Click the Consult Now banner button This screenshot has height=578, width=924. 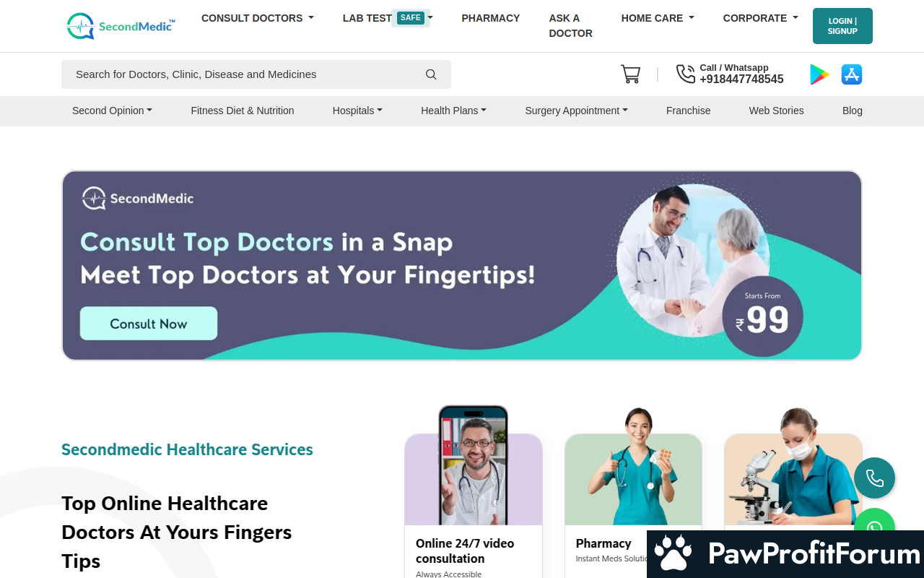[x=149, y=324]
